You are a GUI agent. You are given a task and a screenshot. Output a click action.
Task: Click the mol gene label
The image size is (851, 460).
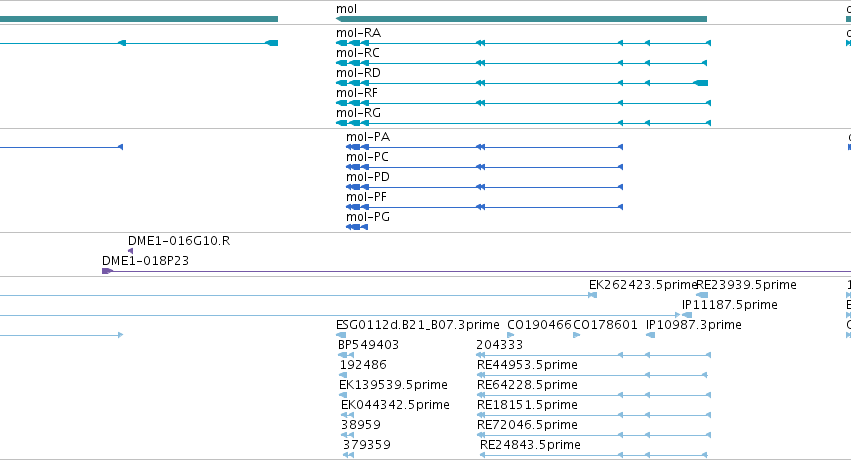pyautogui.click(x=346, y=9)
